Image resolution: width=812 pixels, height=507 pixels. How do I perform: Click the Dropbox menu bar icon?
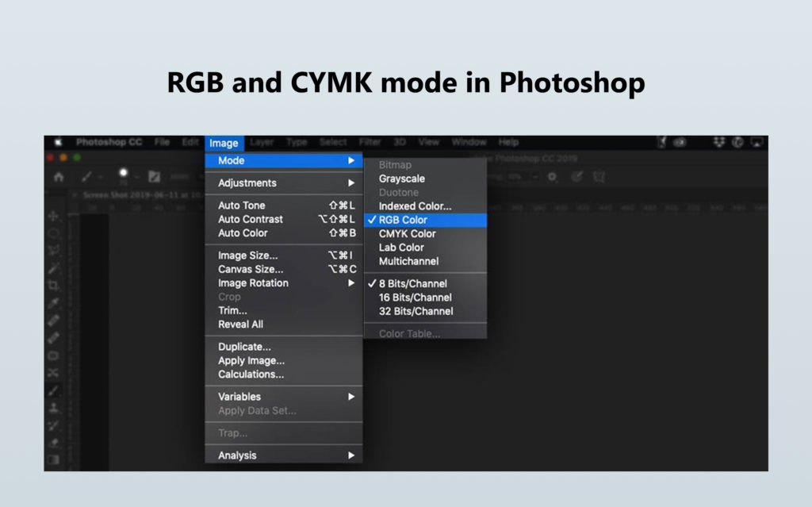[718, 142]
